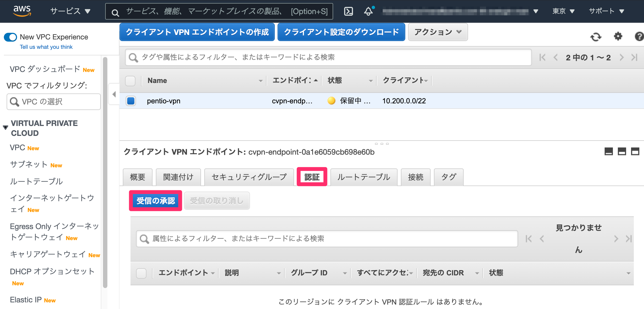This screenshot has height=309, width=644.
Task: Check the select-all authorization rules checkbox
Action: tap(141, 273)
